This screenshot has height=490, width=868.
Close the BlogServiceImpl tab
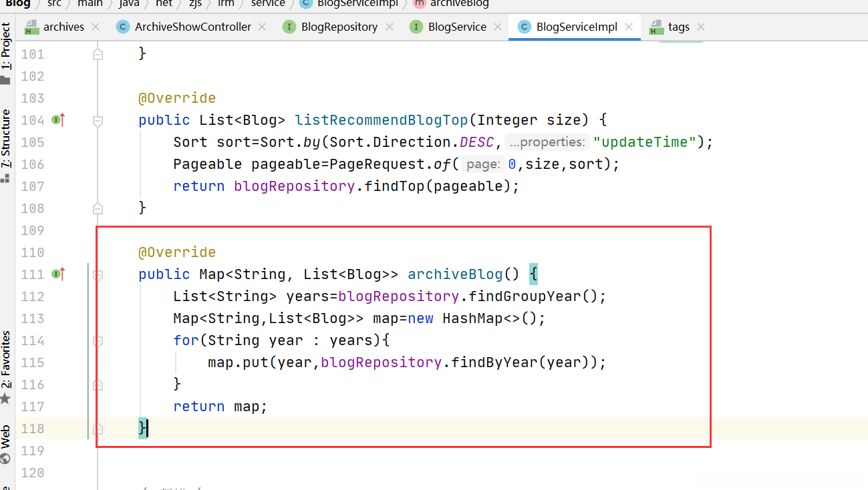(x=629, y=27)
